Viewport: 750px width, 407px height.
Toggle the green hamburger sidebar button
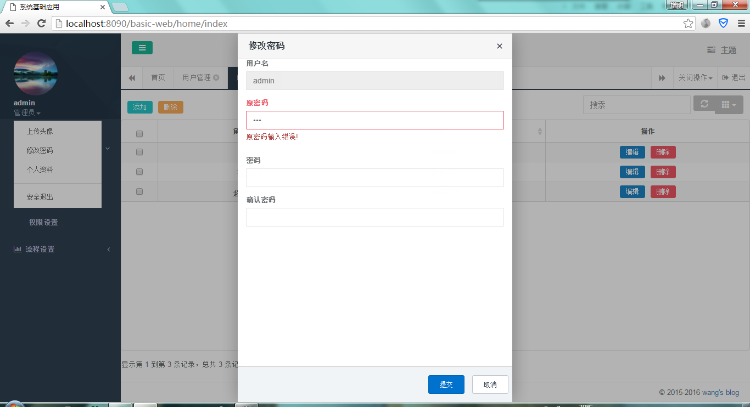click(x=142, y=47)
